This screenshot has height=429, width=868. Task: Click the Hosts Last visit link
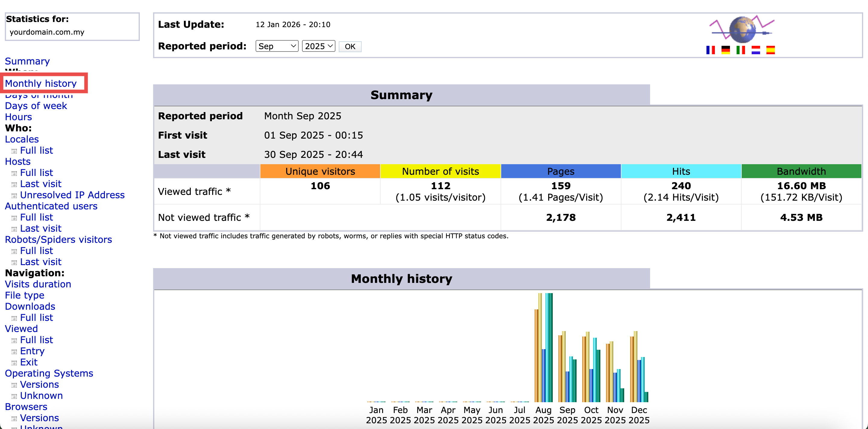pos(40,184)
